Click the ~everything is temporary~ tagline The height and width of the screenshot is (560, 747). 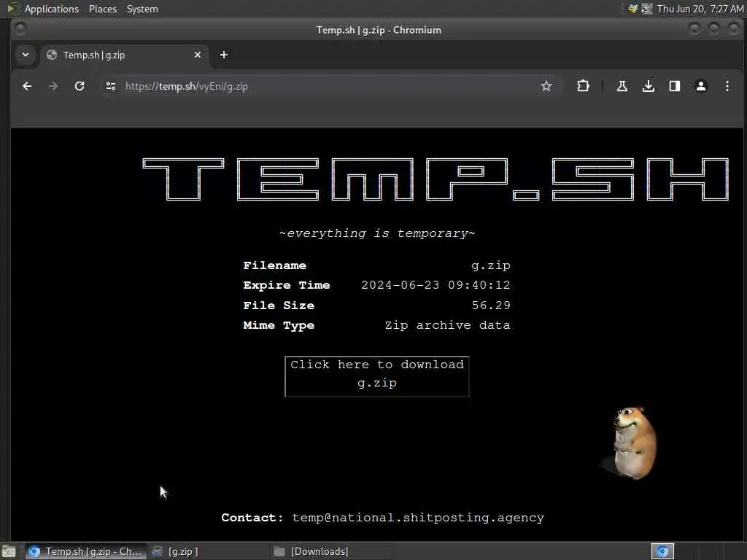tap(377, 233)
